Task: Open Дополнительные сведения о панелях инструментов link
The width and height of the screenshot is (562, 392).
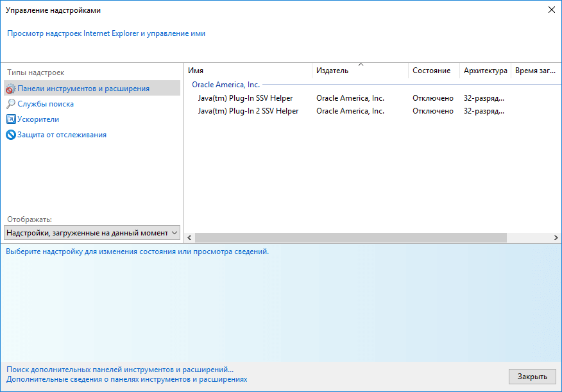Action: 126,379
